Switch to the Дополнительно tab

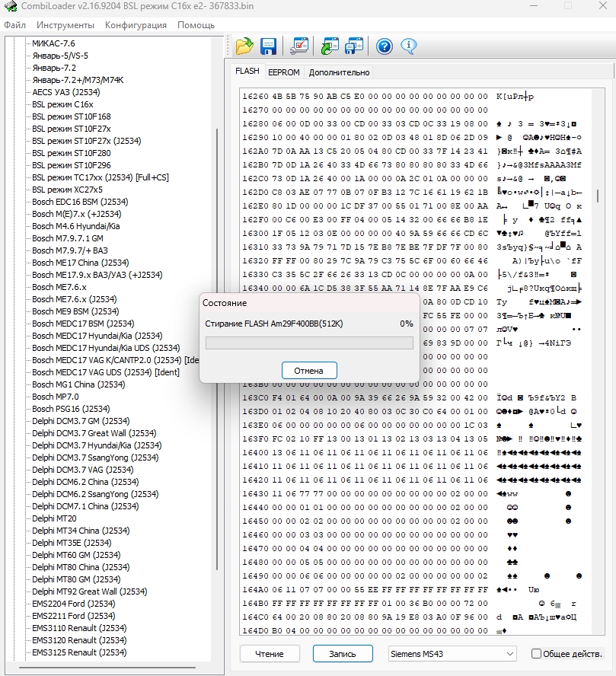(339, 72)
